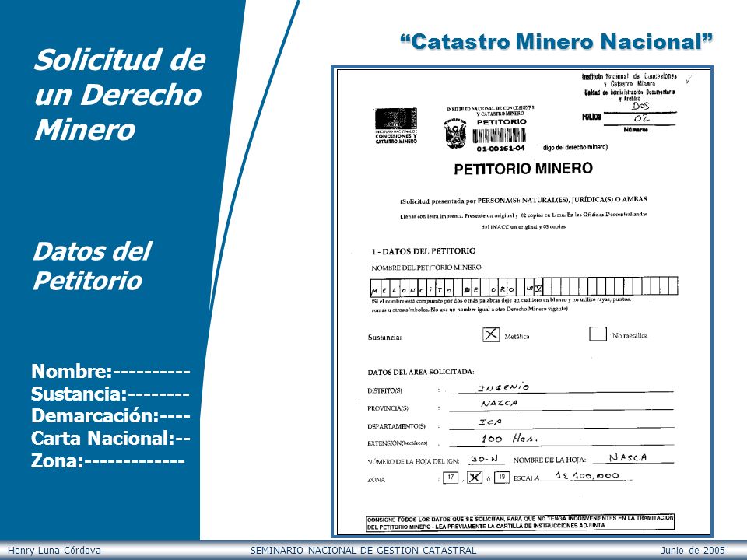Click the "Demarcación:" line in the sidebar
This screenshot has height=560, width=747.
(x=110, y=415)
